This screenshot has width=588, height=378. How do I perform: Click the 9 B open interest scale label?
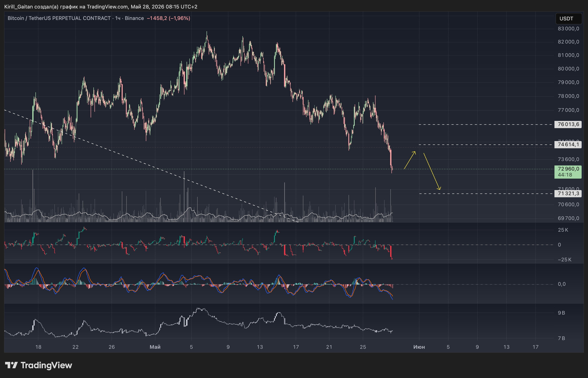pos(561,313)
